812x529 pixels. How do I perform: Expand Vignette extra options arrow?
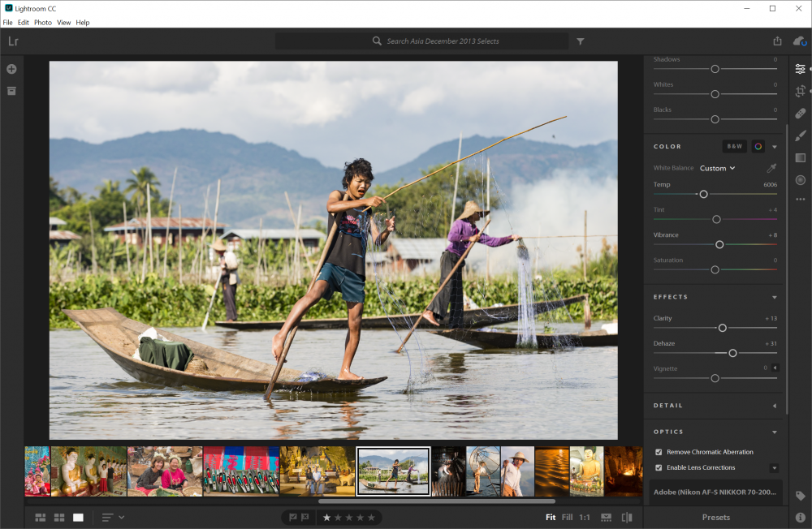coord(775,368)
